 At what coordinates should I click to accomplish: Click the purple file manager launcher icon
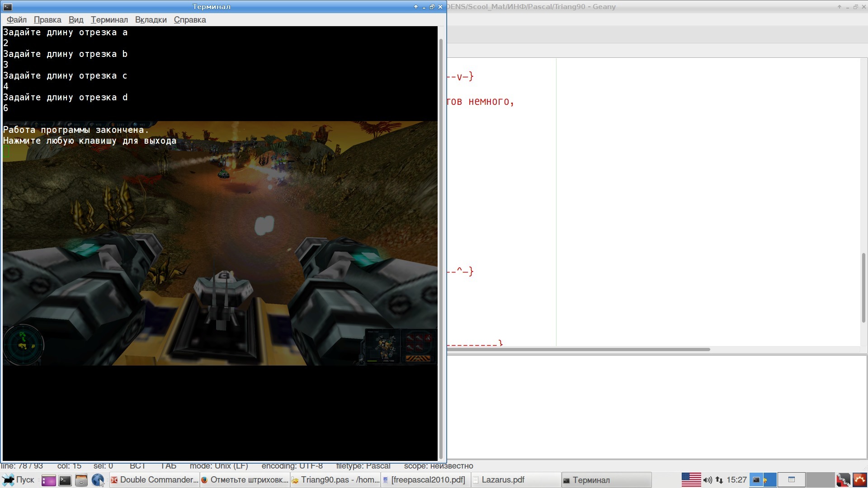pos(48,480)
